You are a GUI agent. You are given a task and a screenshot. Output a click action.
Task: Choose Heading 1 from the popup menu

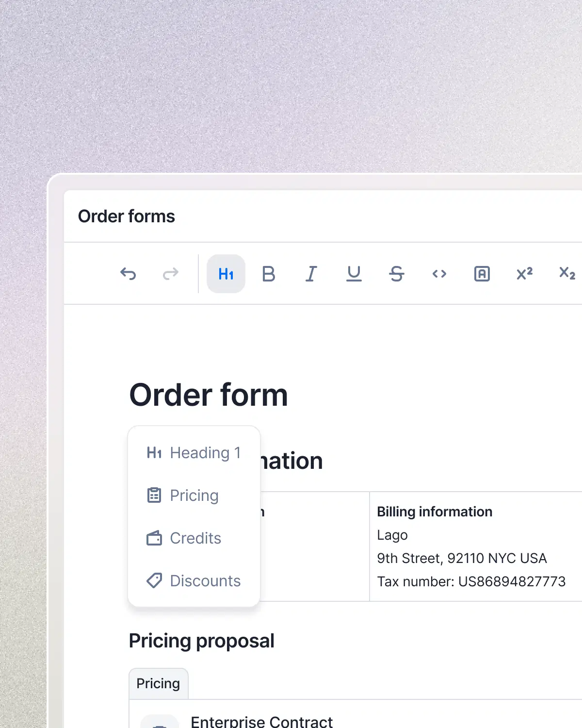(x=194, y=453)
